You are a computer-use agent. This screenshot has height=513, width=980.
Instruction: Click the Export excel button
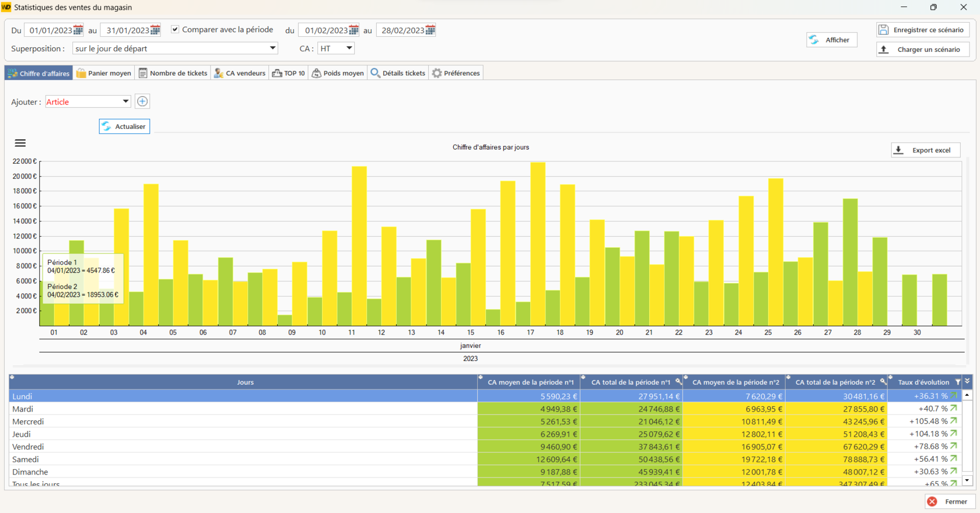tap(925, 150)
